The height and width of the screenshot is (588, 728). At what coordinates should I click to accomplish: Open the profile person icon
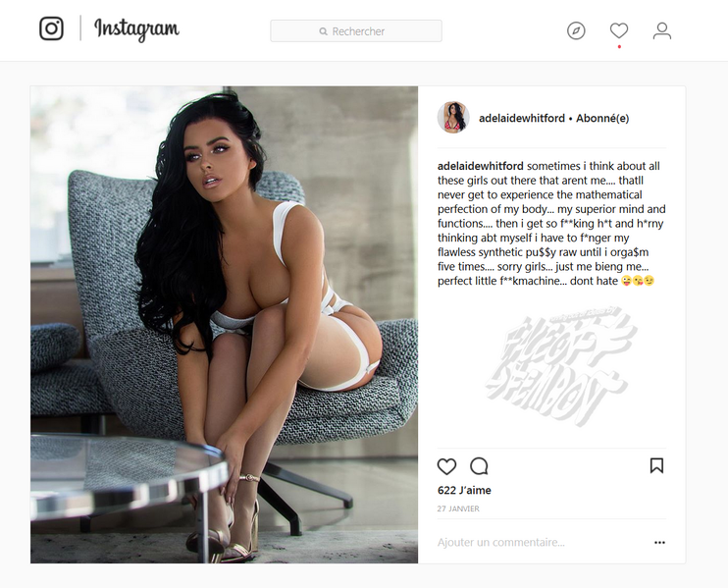point(662,31)
